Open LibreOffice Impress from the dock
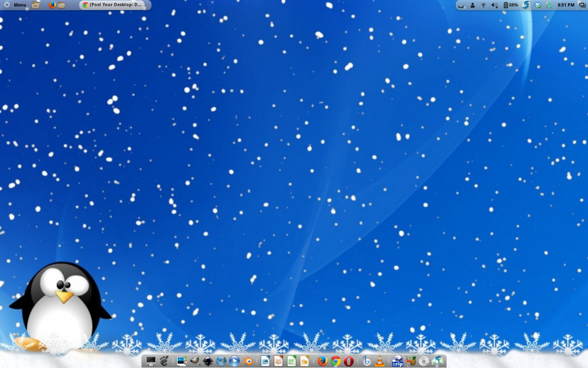 pyautogui.click(x=278, y=361)
